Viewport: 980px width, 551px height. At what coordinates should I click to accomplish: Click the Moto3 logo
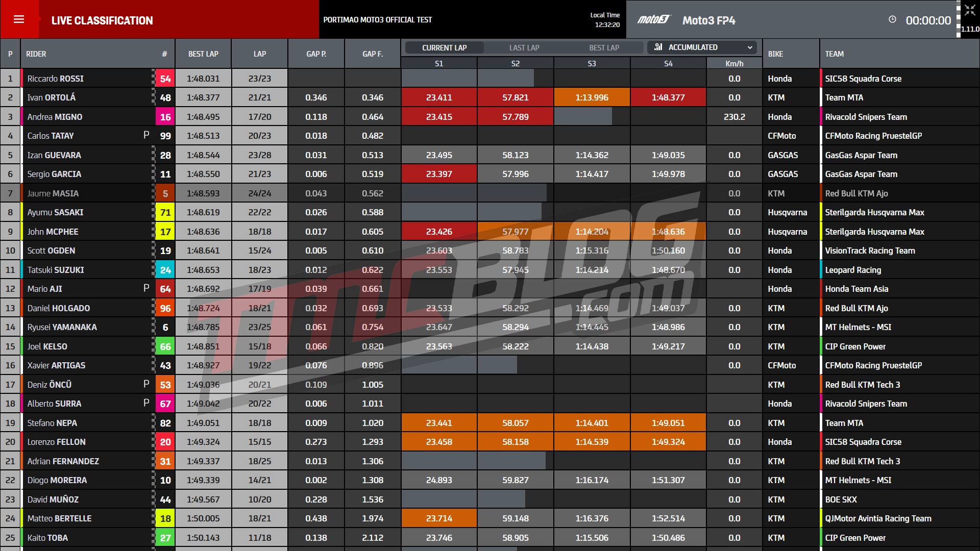(653, 20)
